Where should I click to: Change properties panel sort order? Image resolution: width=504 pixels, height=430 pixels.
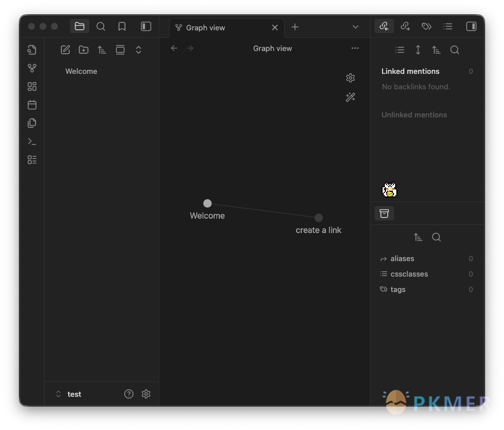click(418, 237)
